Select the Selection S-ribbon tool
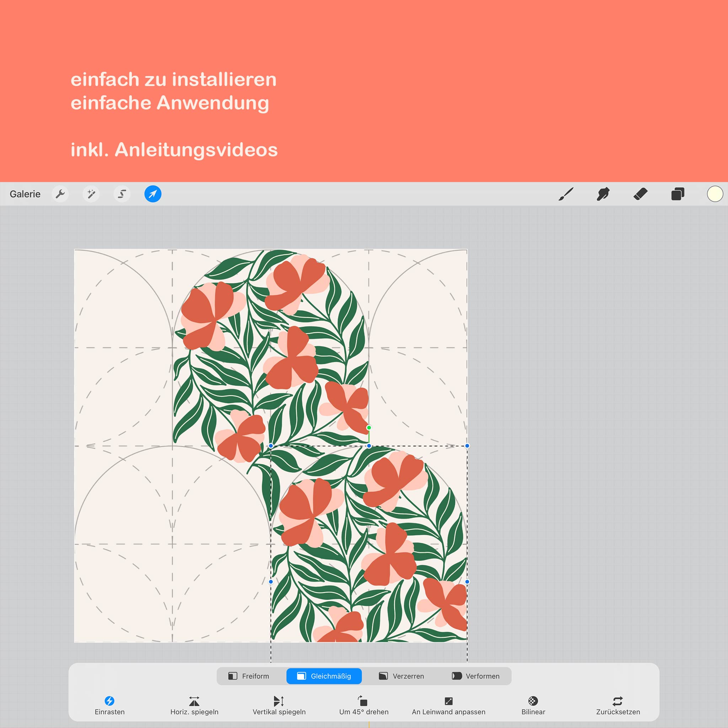 point(122,194)
